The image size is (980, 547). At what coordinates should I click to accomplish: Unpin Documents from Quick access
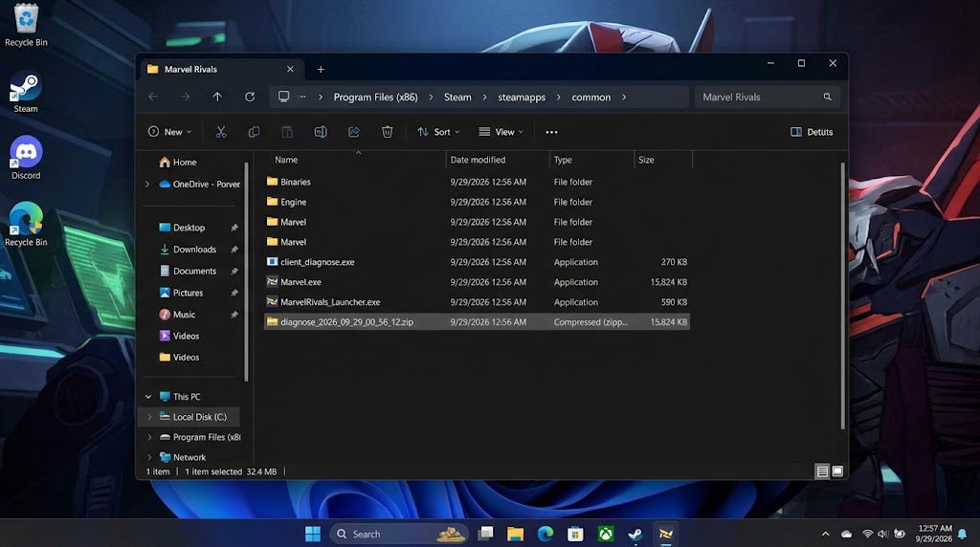234,271
